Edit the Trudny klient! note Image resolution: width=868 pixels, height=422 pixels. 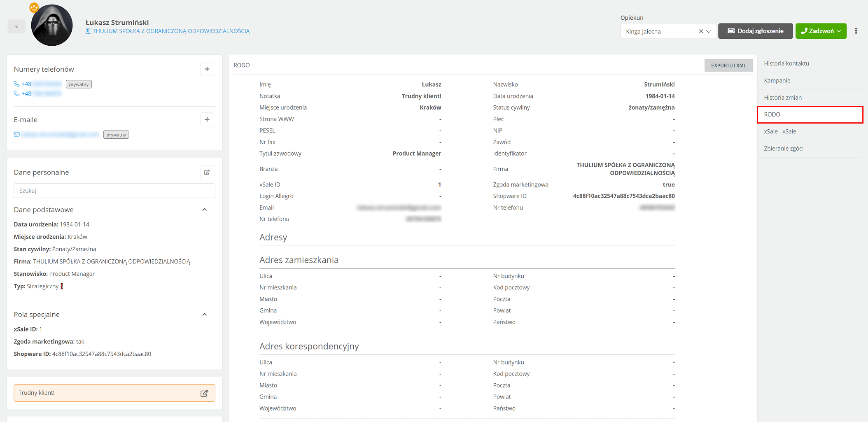[204, 393]
